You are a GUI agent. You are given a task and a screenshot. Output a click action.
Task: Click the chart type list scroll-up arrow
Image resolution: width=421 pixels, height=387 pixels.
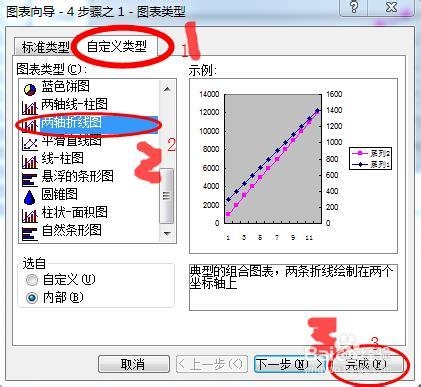167,89
